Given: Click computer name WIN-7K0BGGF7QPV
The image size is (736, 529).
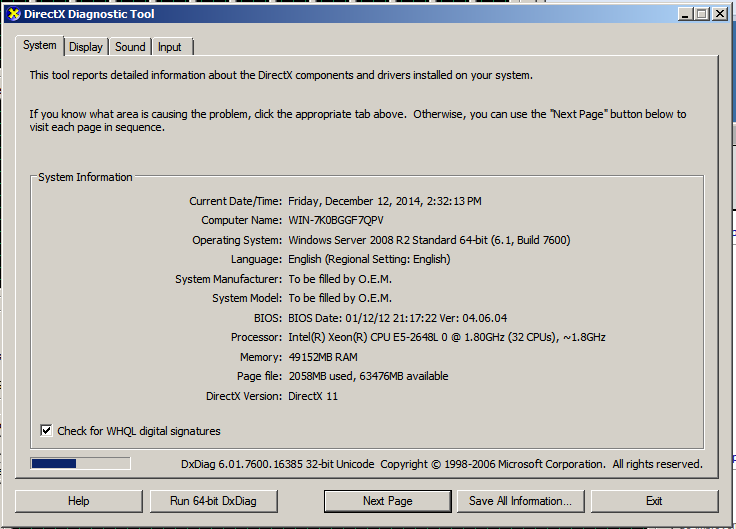Looking at the screenshot, I should point(336,220).
